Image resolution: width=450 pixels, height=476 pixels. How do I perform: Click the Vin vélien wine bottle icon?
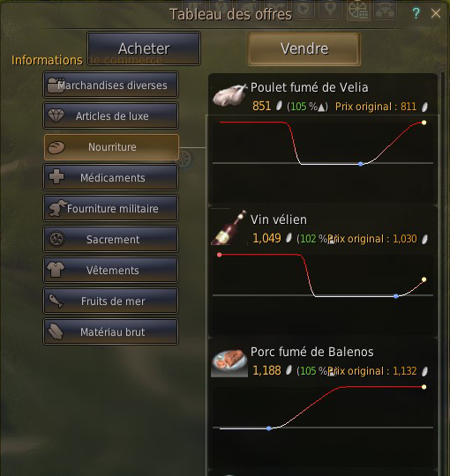click(229, 227)
